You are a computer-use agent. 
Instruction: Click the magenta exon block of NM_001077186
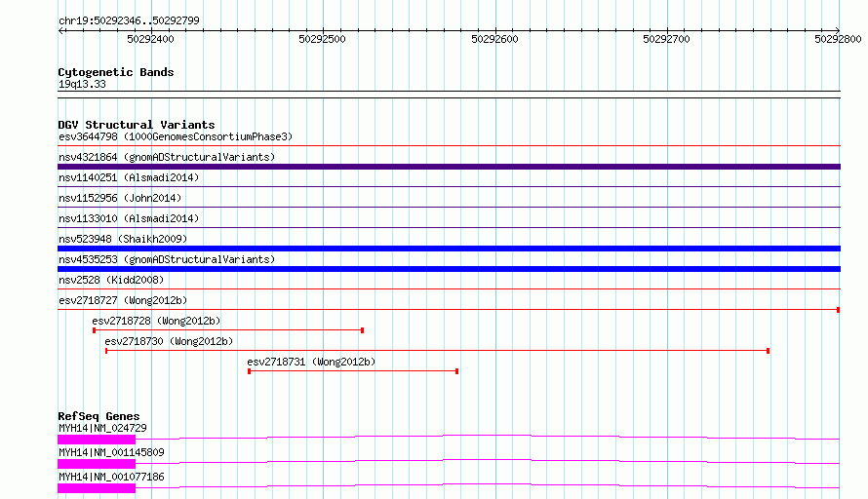(97, 488)
